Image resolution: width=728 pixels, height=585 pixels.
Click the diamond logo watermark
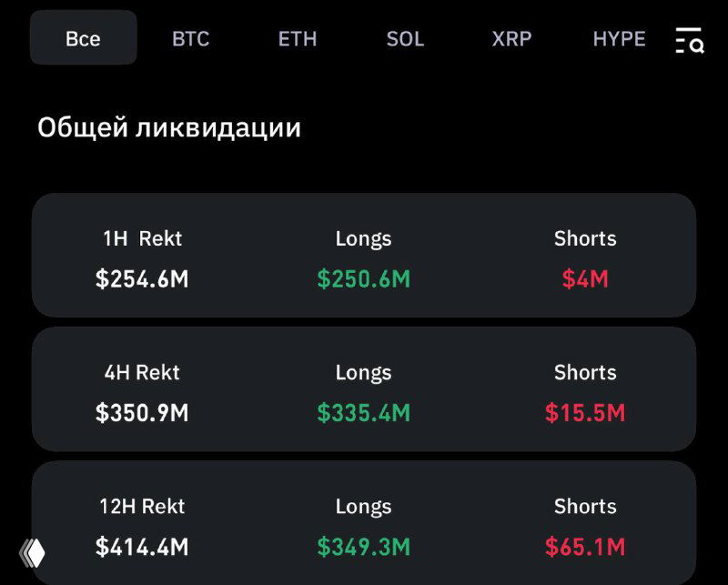pos(33,553)
